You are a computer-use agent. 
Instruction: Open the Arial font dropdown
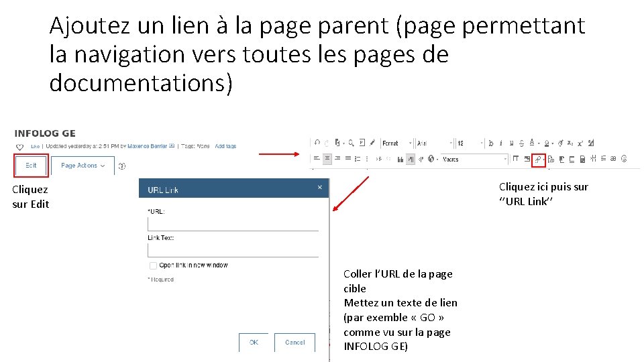pyautogui.click(x=435, y=143)
